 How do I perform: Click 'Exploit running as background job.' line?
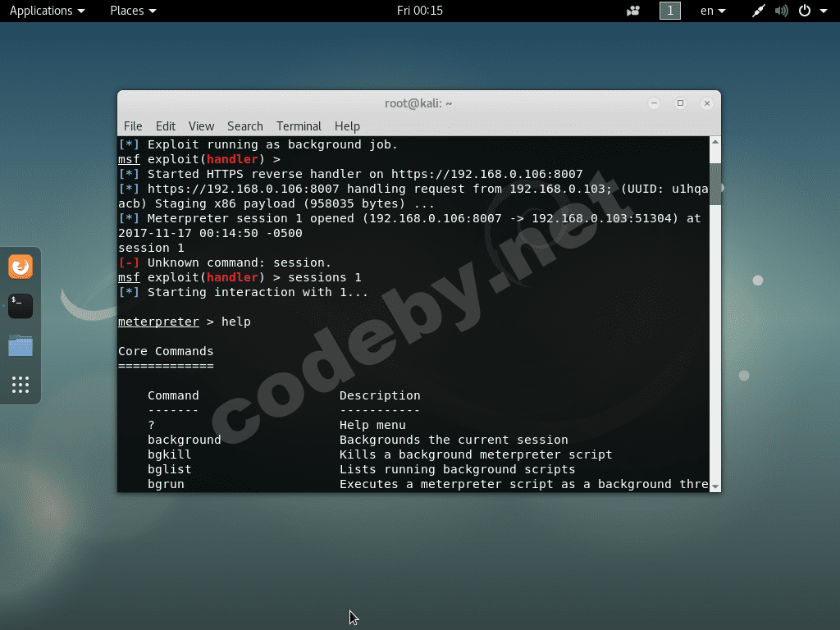click(258, 144)
